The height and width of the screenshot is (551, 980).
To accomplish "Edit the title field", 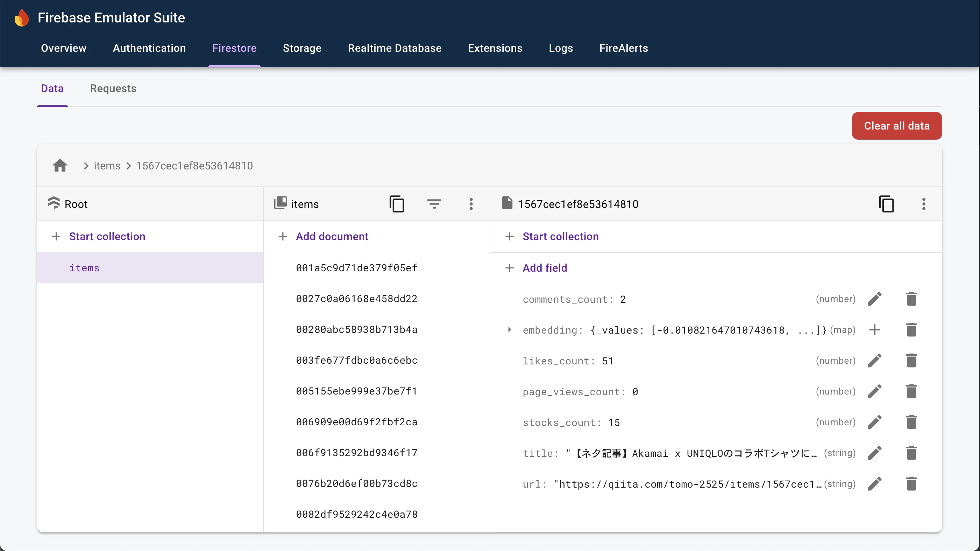I will (874, 453).
